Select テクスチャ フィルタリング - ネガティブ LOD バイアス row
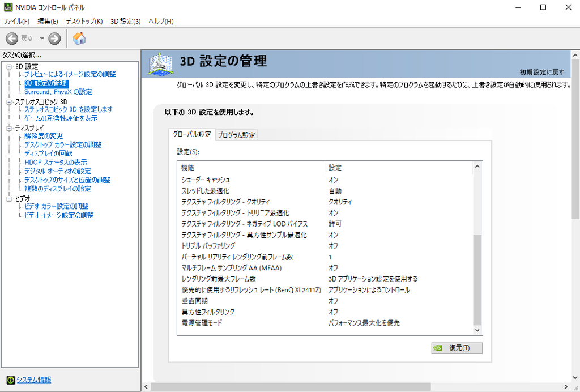This screenshot has width=580, height=392. [x=325, y=224]
